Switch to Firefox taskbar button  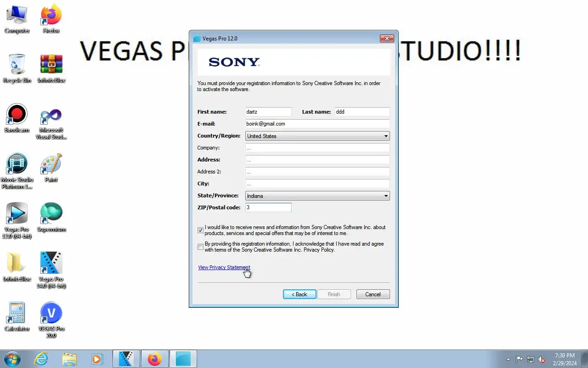pos(154,359)
